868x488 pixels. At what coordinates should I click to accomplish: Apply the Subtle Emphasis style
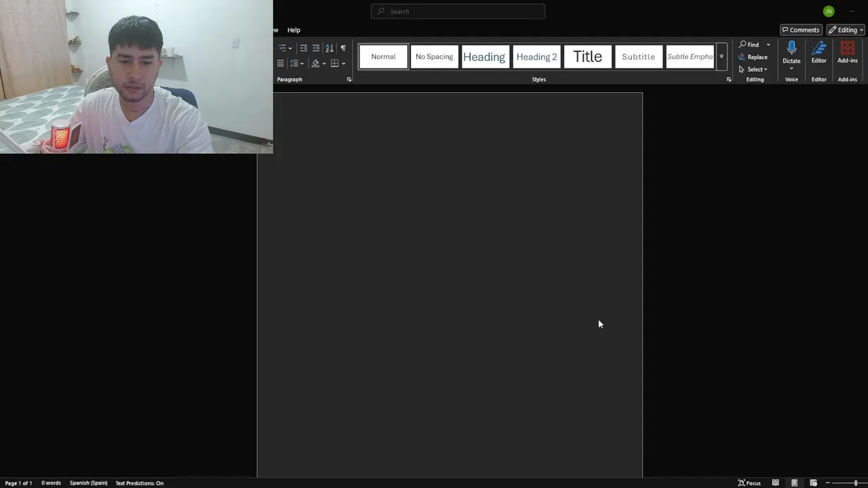(x=690, y=57)
